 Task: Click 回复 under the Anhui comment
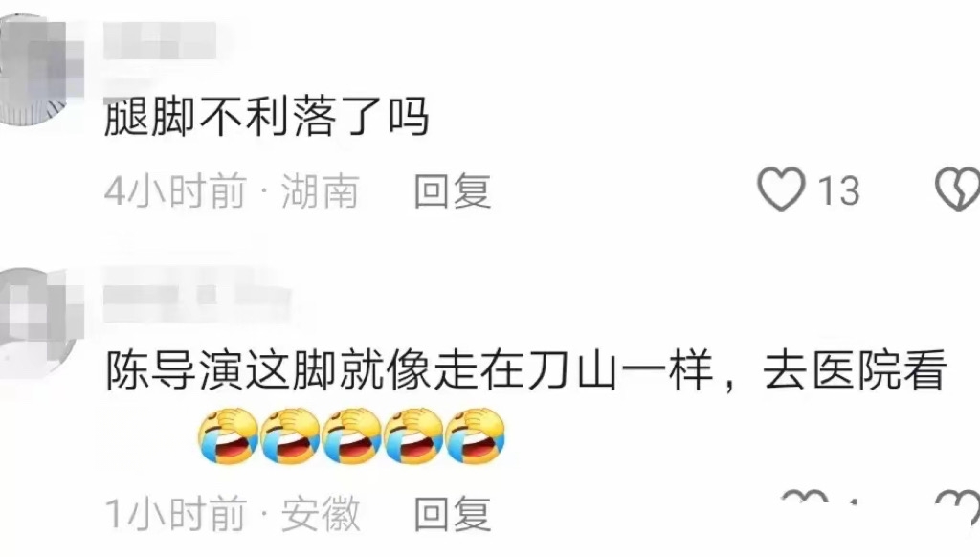(452, 514)
